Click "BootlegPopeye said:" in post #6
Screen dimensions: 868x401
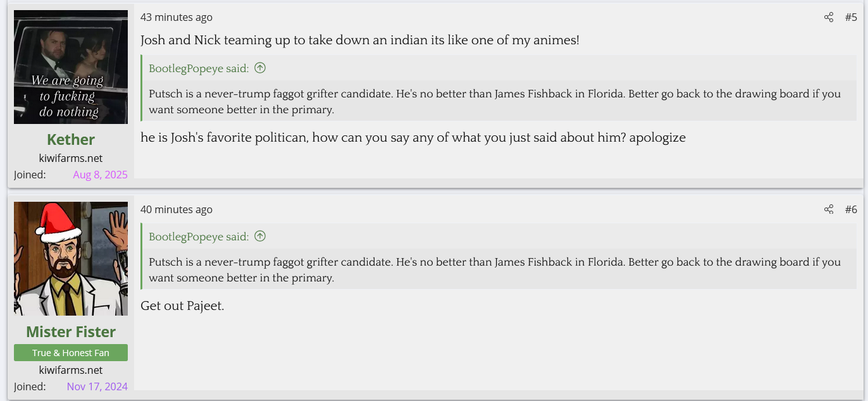199,237
